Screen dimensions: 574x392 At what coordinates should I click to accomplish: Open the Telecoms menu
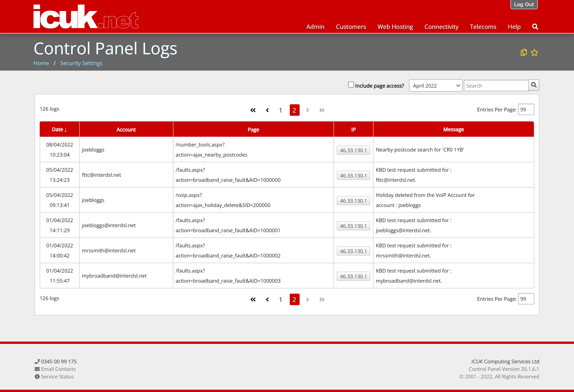483,27
